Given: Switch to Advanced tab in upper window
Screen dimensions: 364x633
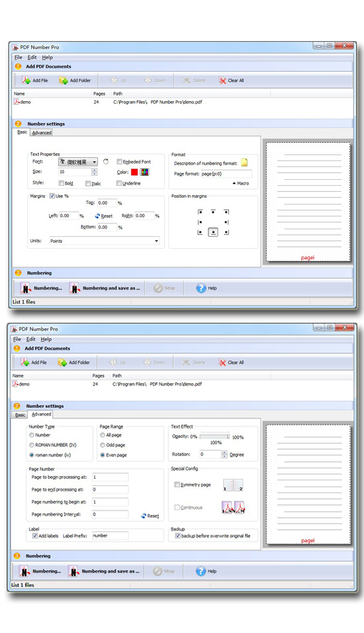Looking at the screenshot, I should (42, 132).
